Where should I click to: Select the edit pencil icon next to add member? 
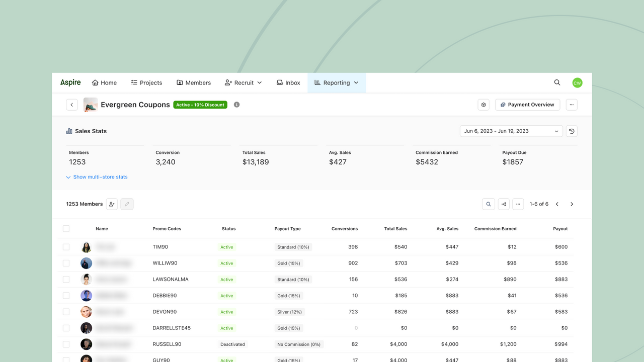coord(126,204)
